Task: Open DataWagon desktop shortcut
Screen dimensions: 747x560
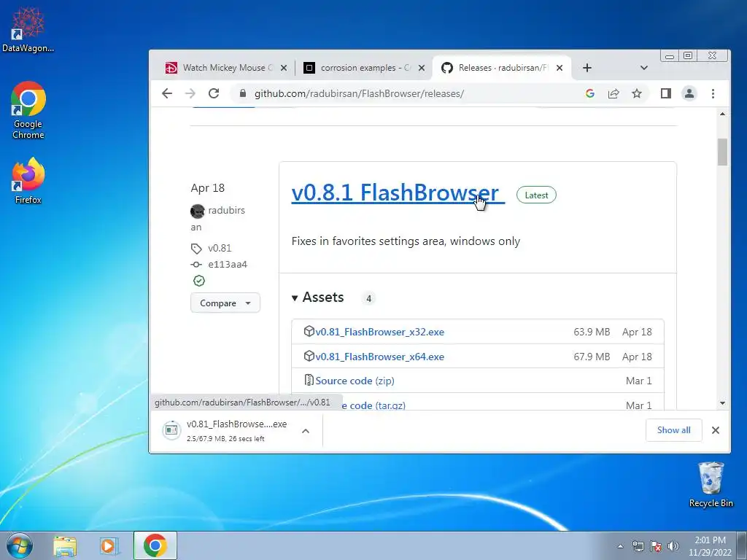Action: (x=28, y=29)
